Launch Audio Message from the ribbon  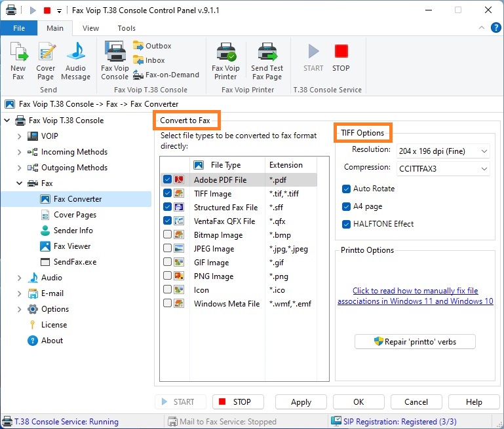coord(75,61)
